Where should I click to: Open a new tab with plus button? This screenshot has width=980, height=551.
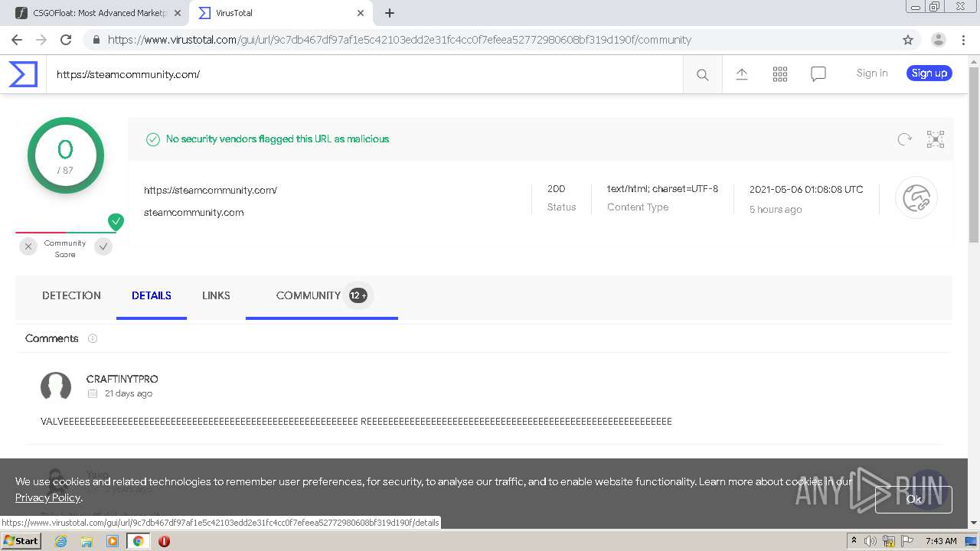(390, 13)
